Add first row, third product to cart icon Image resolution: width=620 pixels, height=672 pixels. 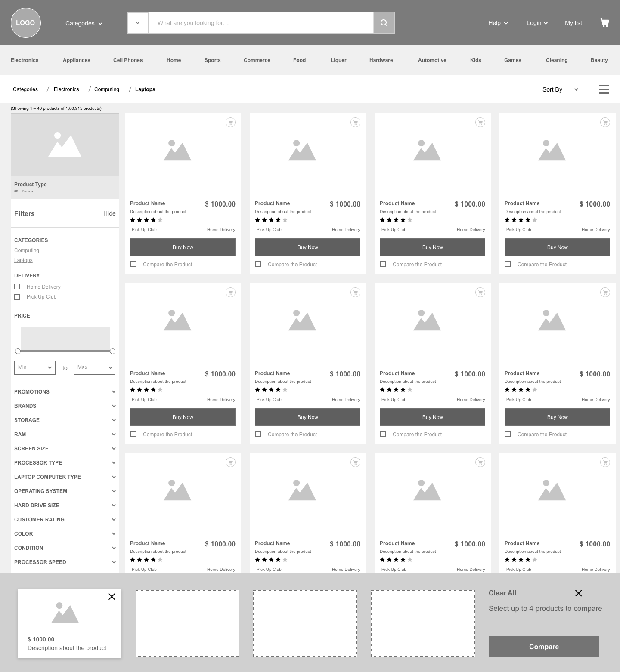point(480,123)
